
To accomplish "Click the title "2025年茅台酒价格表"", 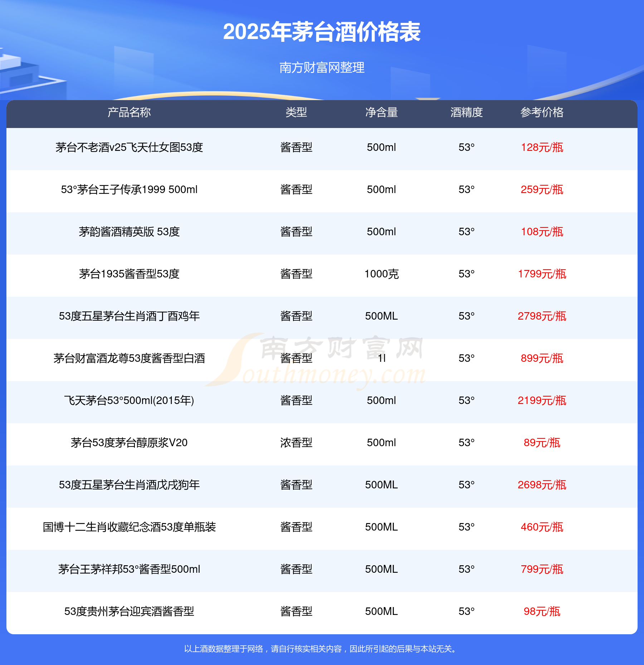I will coord(322,32).
